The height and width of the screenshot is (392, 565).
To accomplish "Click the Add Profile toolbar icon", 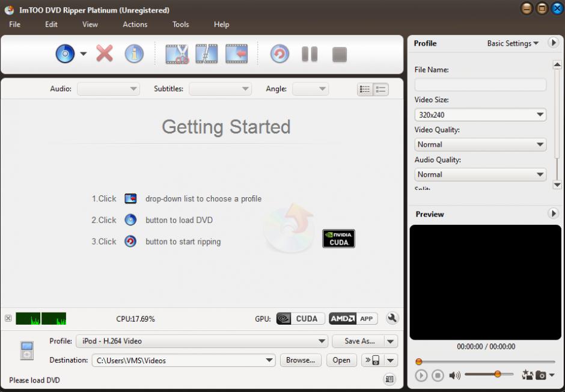I will click(236, 54).
